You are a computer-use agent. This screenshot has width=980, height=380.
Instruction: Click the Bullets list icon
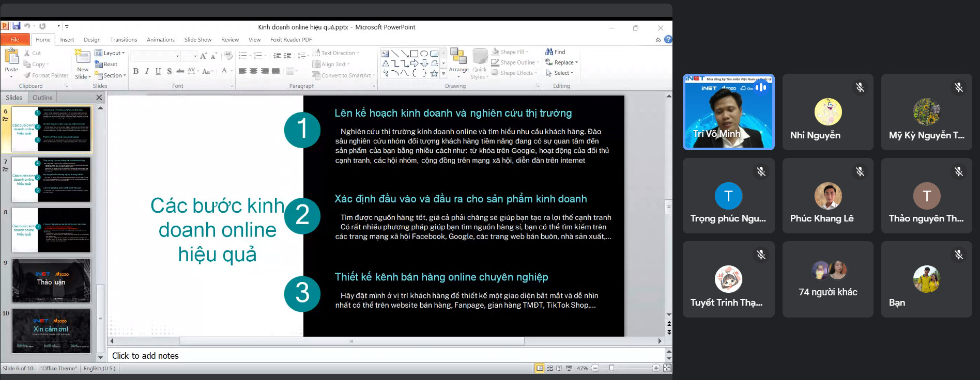coord(242,56)
